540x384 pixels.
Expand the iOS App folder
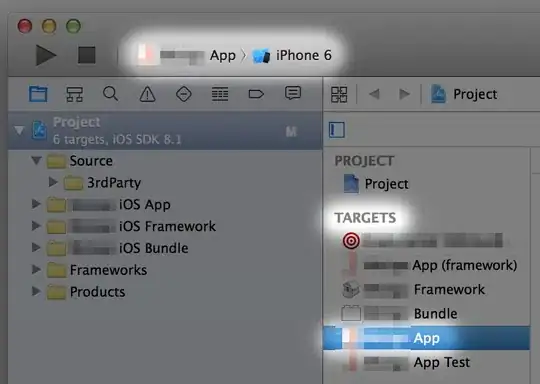pyautogui.click(x=36, y=204)
